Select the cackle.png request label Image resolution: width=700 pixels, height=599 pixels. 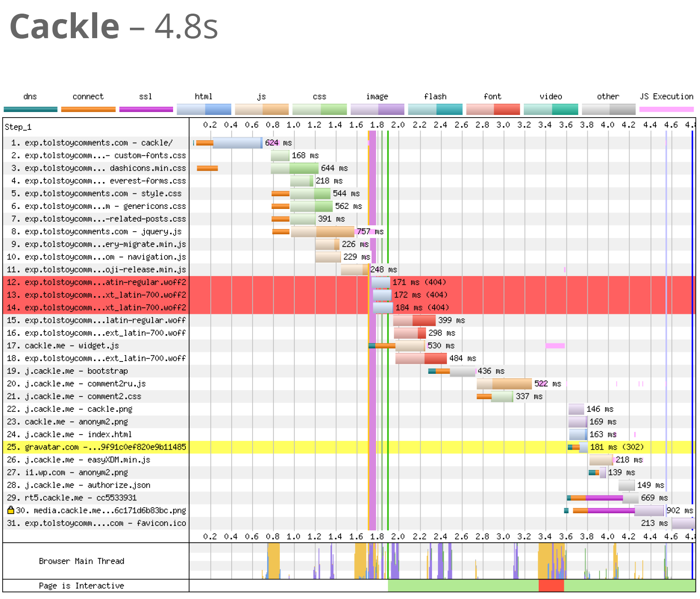point(70,410)
